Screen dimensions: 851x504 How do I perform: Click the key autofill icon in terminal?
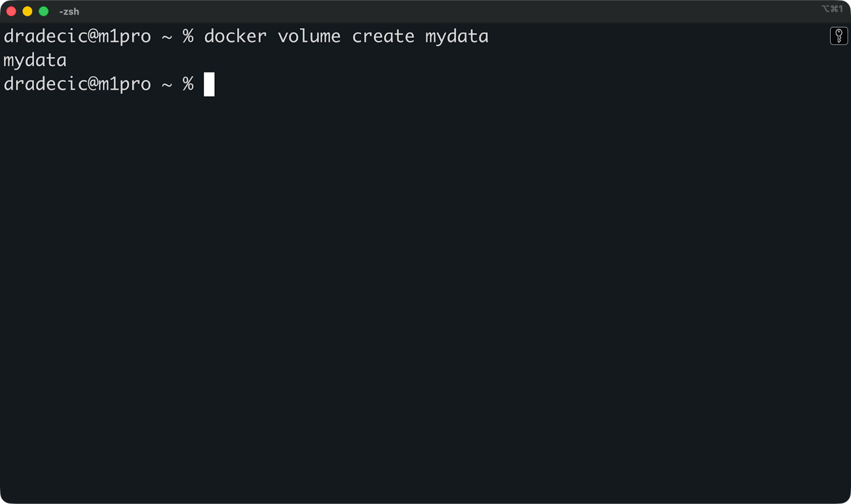839,37
